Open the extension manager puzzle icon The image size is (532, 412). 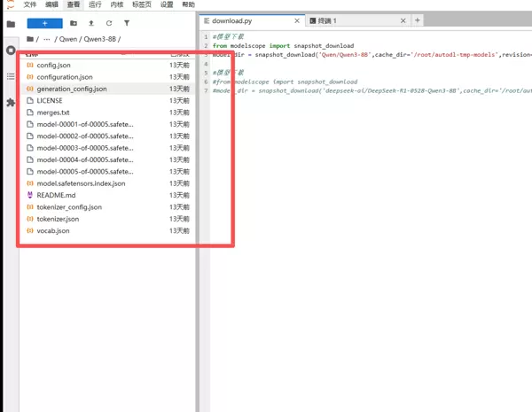11,102
